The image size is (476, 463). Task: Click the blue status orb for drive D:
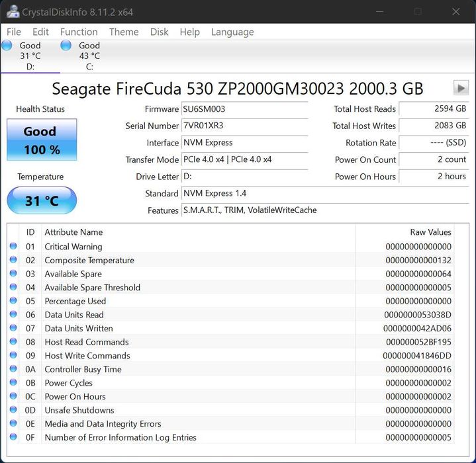7,46
